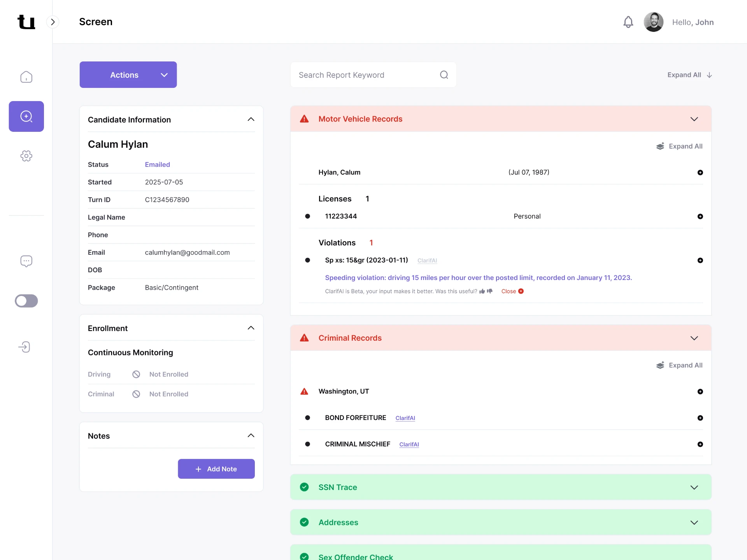Collapse the Criminal Records section header
This screenshot has width=747, height=560.
(694, 338)
